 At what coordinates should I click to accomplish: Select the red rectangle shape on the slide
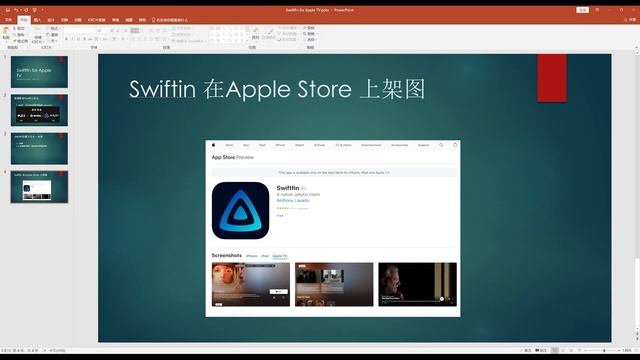pyautogui.click(x=552, y=78)
